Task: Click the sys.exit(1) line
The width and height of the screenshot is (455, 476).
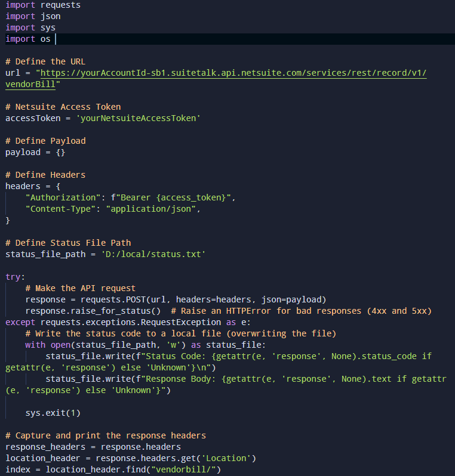Action: tap(53, 413)
